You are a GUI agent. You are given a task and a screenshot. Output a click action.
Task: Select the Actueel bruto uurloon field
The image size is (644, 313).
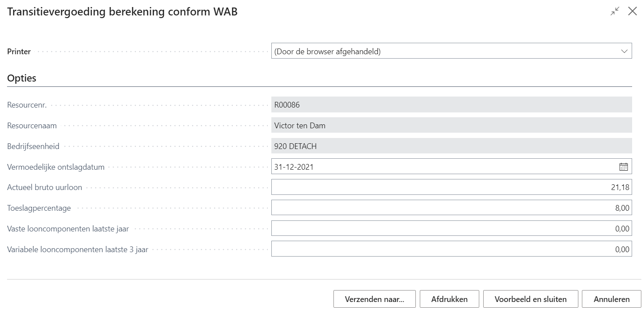[451, 187]
